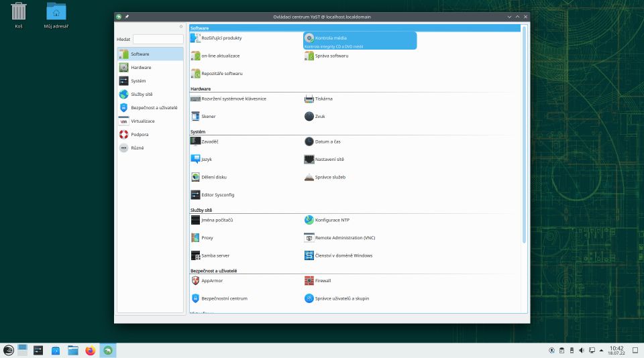The height and width of the screenshot is (358, 644).
Task: Open Jazyk settings
Action: click(202, 160)
